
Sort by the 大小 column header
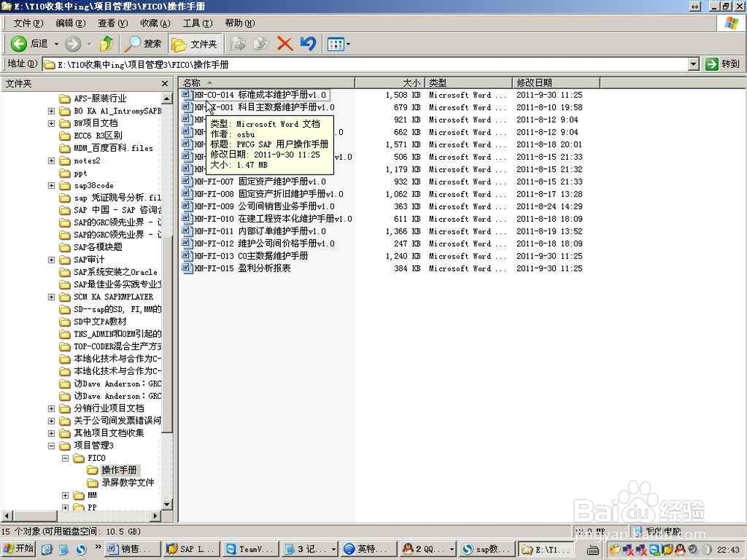[389, 82]
